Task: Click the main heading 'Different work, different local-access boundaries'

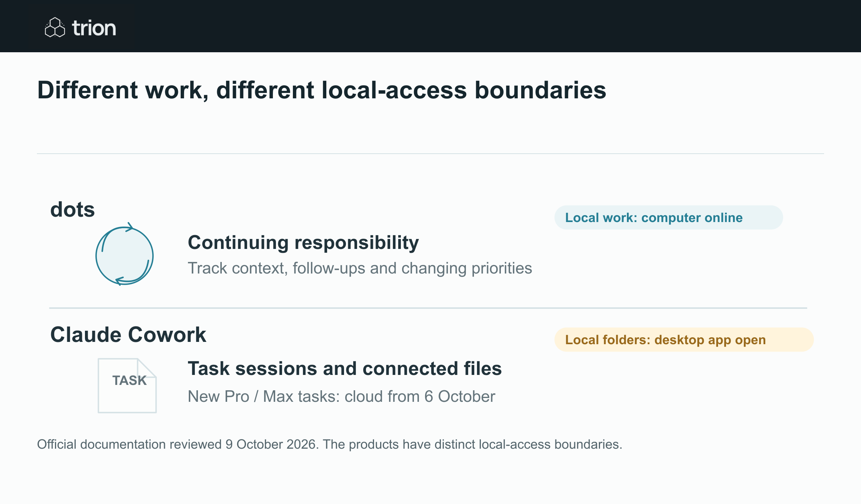Action: (322, 90)
